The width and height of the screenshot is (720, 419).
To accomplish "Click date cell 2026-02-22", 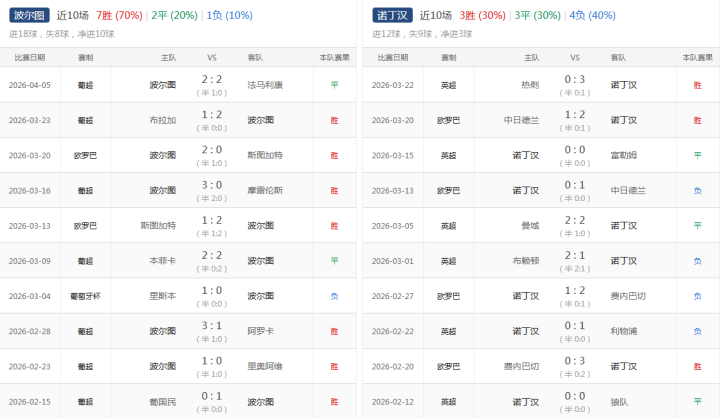I will click(393, 331).
